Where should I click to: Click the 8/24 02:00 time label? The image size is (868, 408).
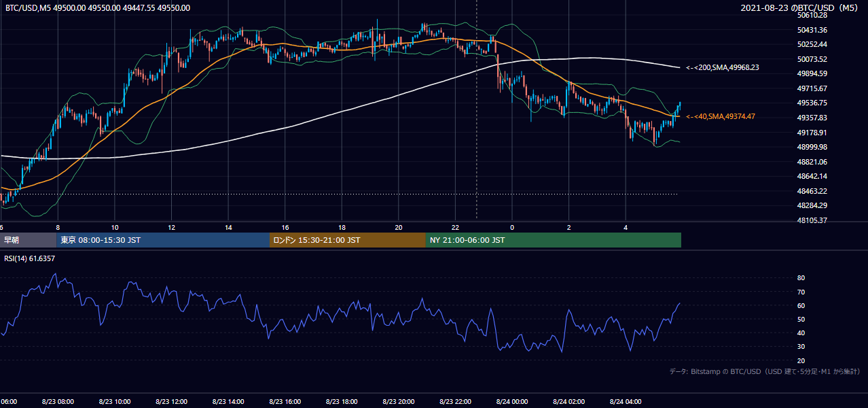coord(569,401)
